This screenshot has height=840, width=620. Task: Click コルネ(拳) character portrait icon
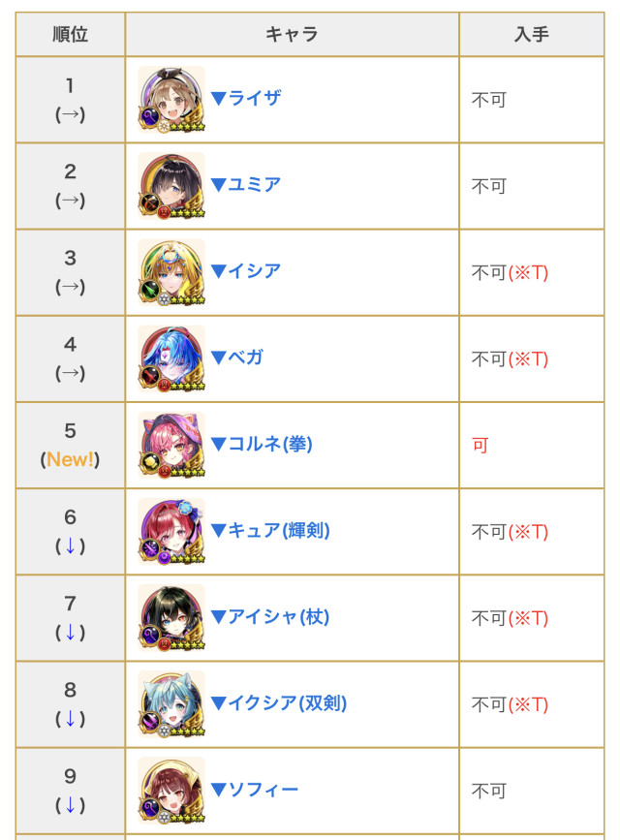coord(171,445)
